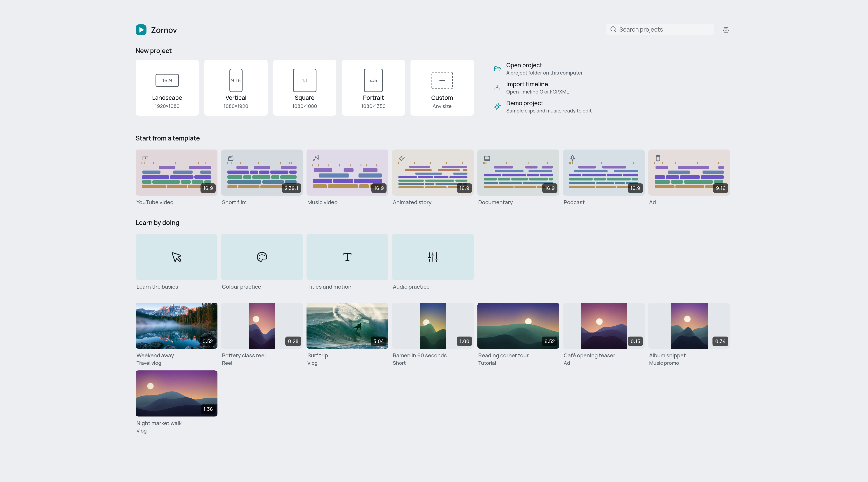Select the Documentary template thumbnail

pyautogui.click(x=518, y=172)
